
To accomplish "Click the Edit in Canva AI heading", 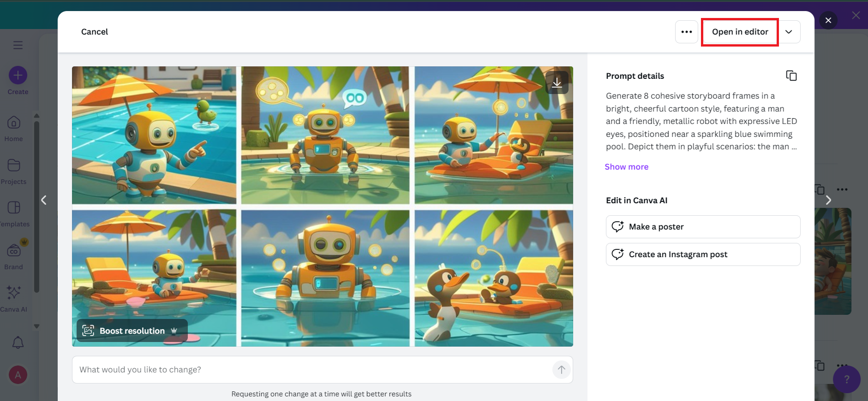I will point(637,200).
